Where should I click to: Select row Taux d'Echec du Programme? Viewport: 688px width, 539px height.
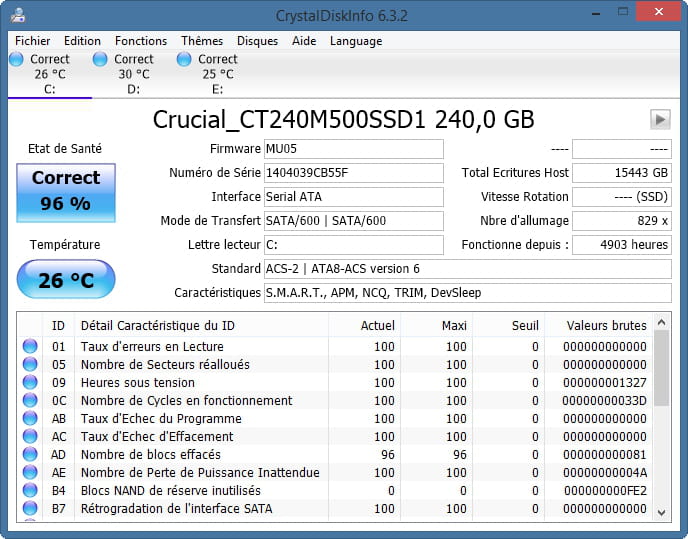[335, 418]
